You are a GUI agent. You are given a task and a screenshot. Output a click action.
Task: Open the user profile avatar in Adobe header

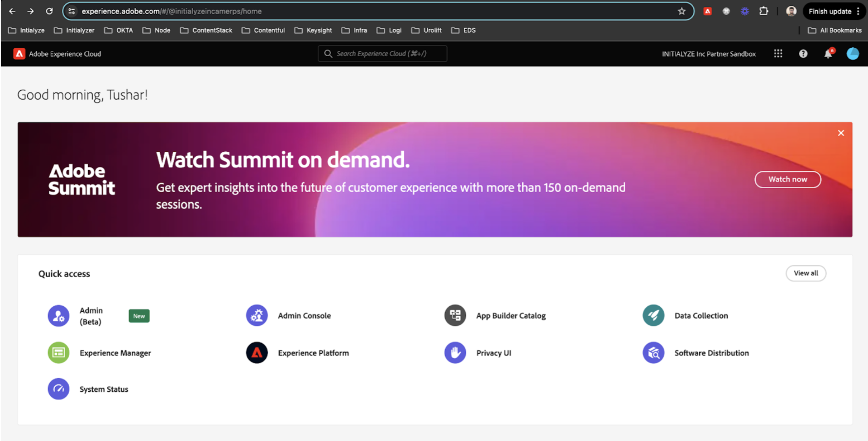(852, 54)
